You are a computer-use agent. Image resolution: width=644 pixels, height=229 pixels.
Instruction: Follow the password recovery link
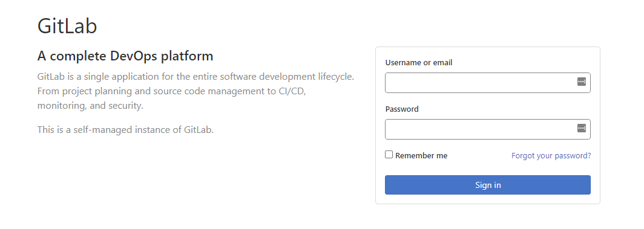pyautogui.click(x=551, y=156)
